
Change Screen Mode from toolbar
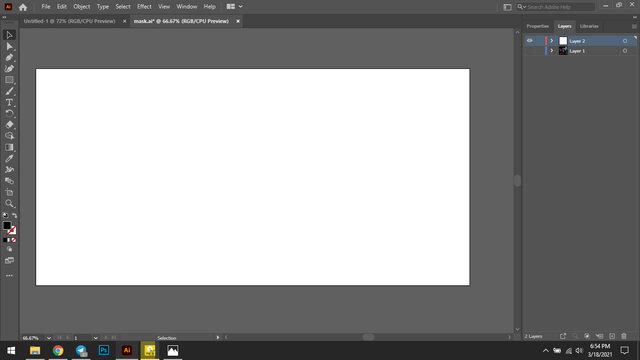[9, 260]
